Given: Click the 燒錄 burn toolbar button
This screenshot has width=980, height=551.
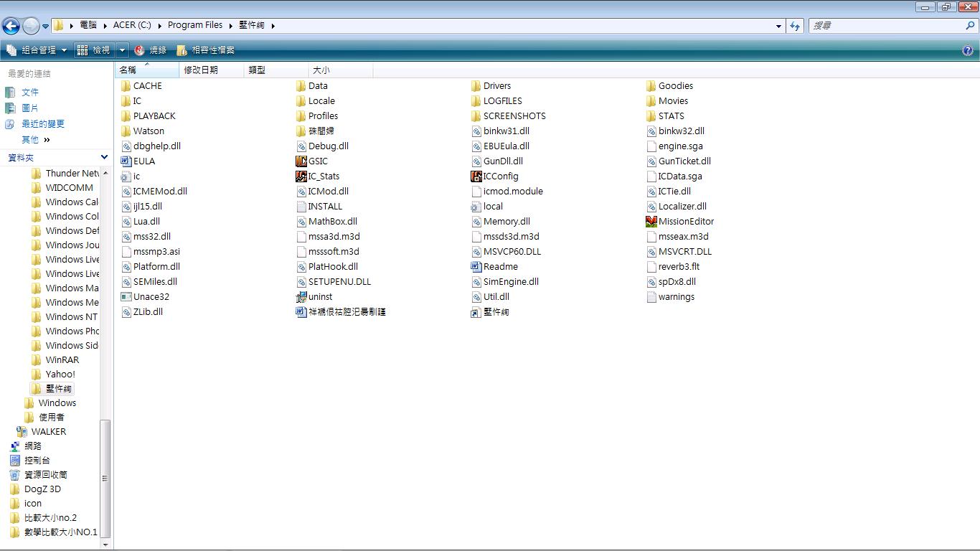Looking at the screenshot, I should (151, 50).
